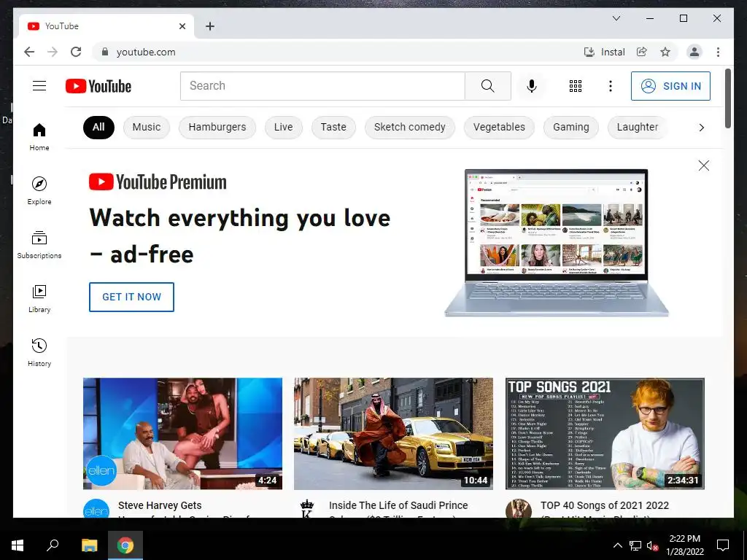The height and width of the screenshot is (560, 747).
Task: Select the Vegetables filter chip
Action: [499, 127]
